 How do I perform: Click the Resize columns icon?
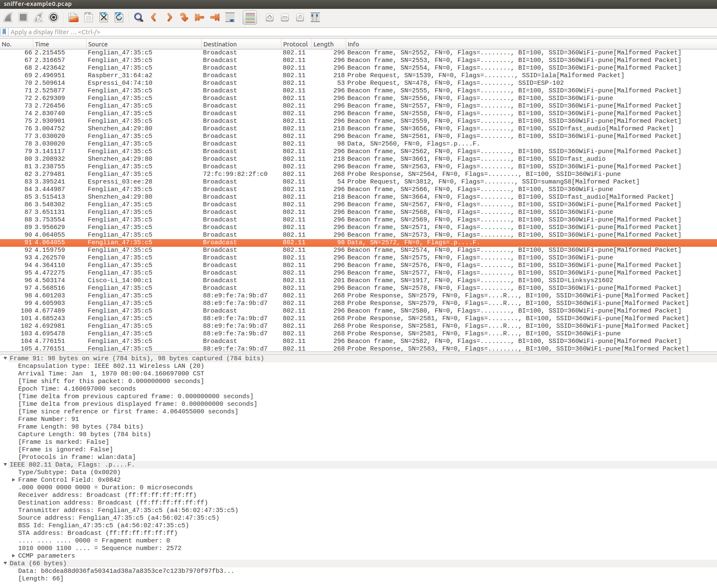(315, 17)
